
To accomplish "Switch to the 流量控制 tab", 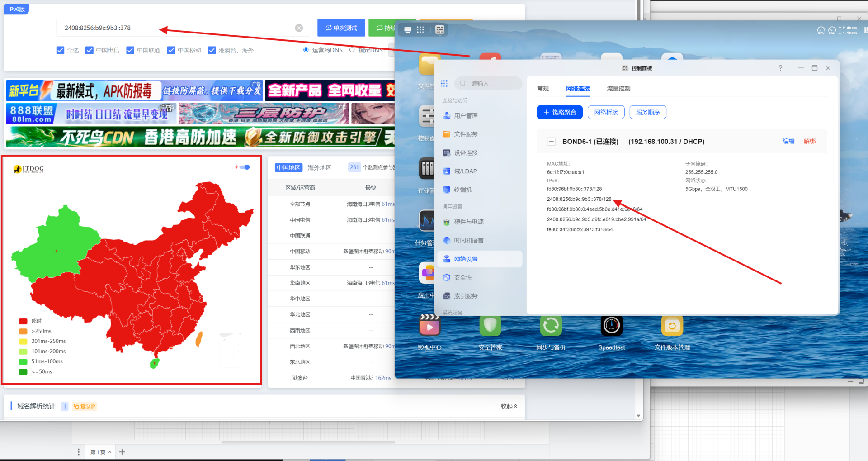I will [618, 89].
